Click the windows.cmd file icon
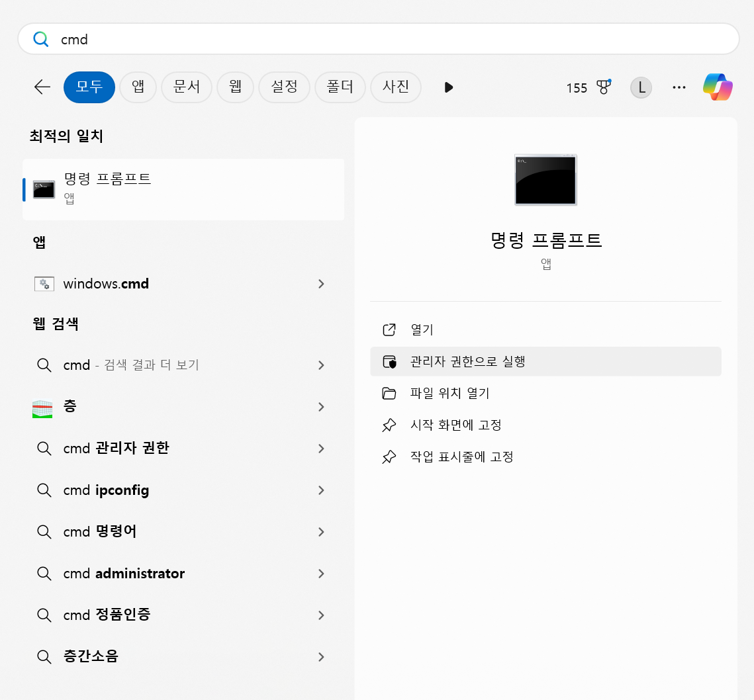The width and height of the screenshot is (754, 700). (44, 284)
